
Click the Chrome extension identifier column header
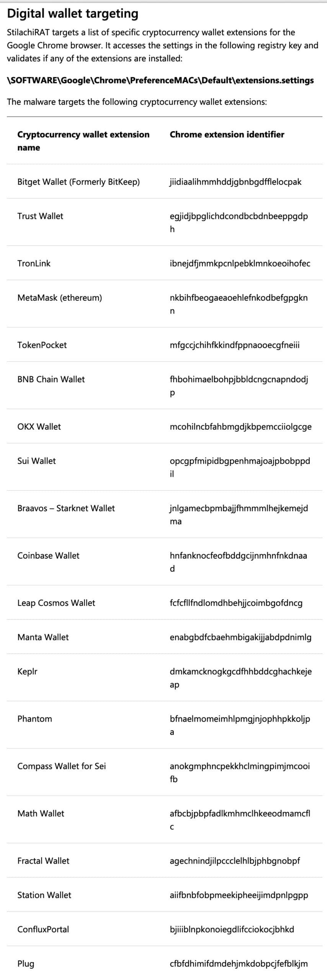click(x=227, y=134)
